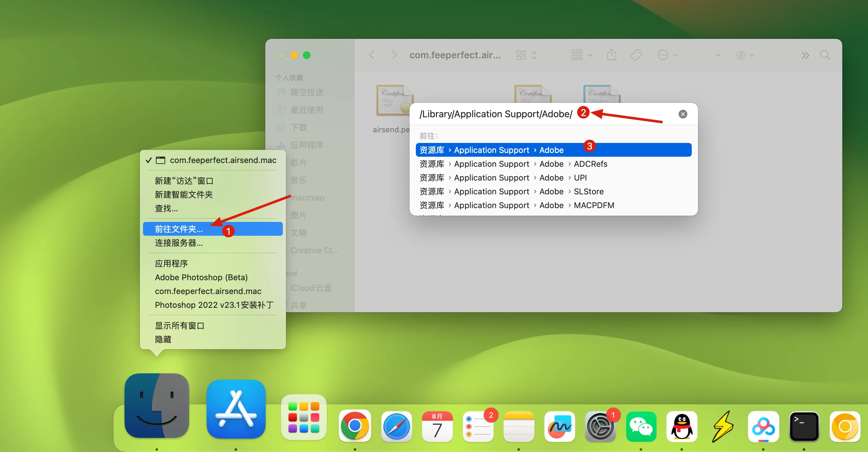Open 文稿 in Finder sidebar
The width and height of the screenshot is (868, 452).
pos(299,233)
